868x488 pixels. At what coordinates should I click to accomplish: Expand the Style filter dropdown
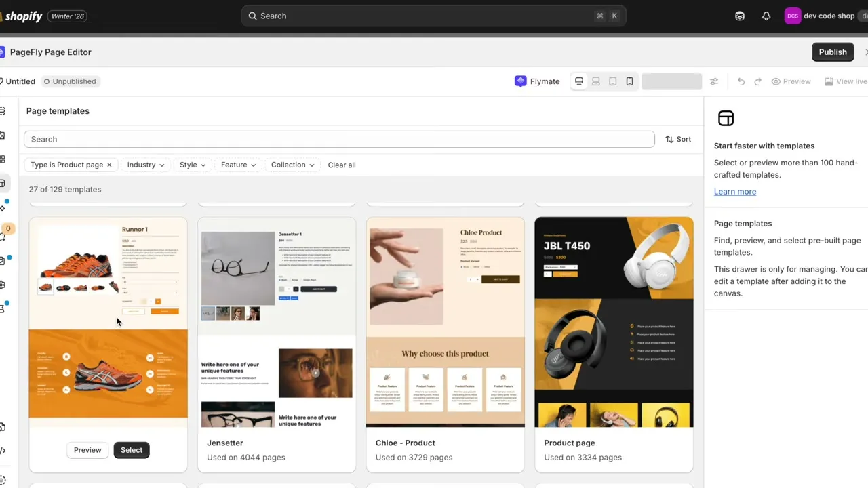pos(193,165)
